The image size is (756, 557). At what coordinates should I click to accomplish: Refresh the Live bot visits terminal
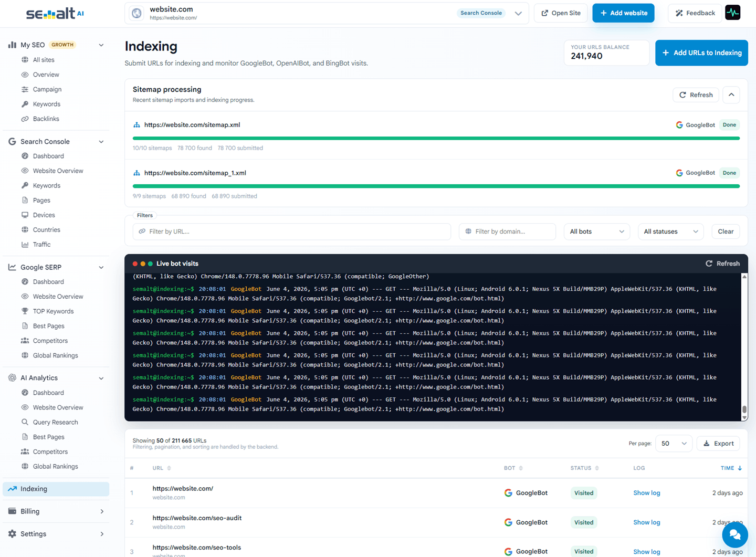point(722,264)
